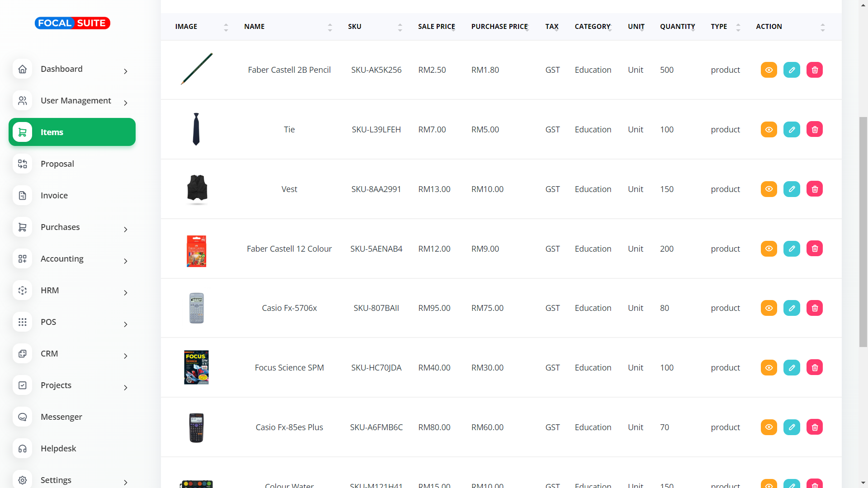This screenshot has width=868, height=488.
Task: Click the Purchases cart icon
Action: click(x=22, y=227)
